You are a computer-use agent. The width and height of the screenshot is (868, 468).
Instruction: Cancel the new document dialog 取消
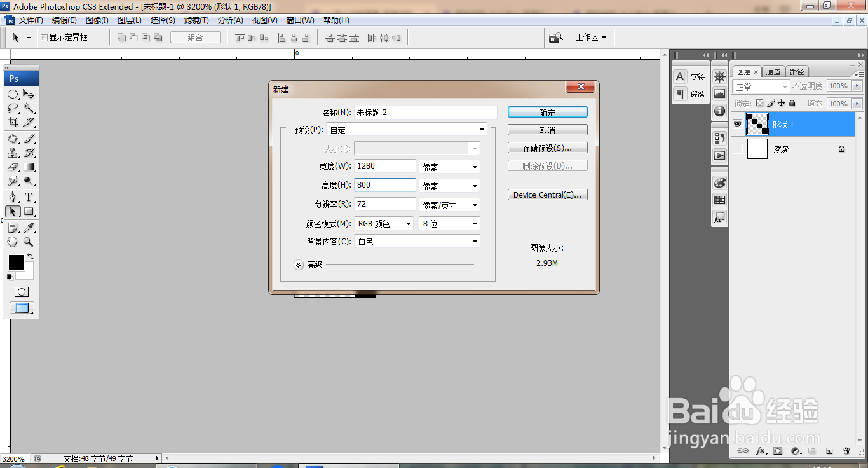pyautogui.click(x=548, y=130)
